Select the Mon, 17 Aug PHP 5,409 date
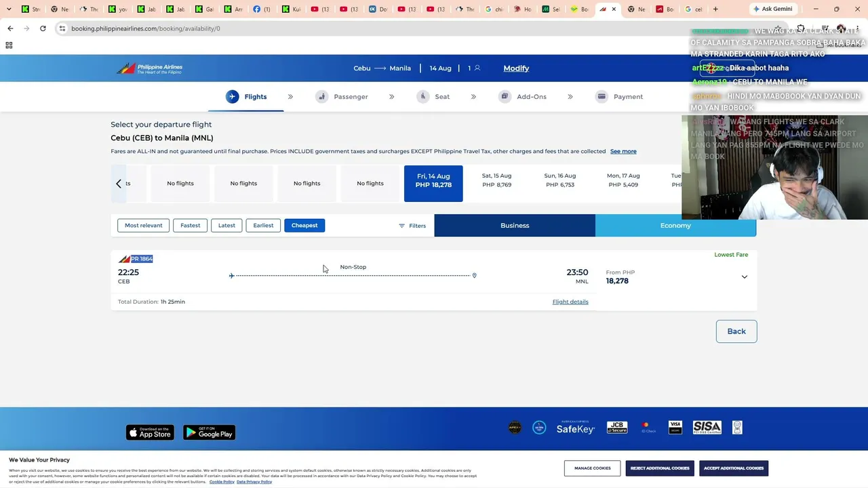 tap(623, 180)
